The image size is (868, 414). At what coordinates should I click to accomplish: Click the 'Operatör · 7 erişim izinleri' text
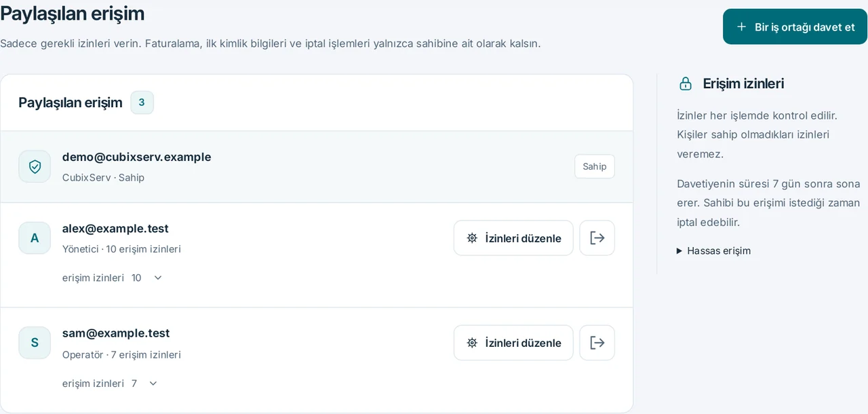[121, 355]
